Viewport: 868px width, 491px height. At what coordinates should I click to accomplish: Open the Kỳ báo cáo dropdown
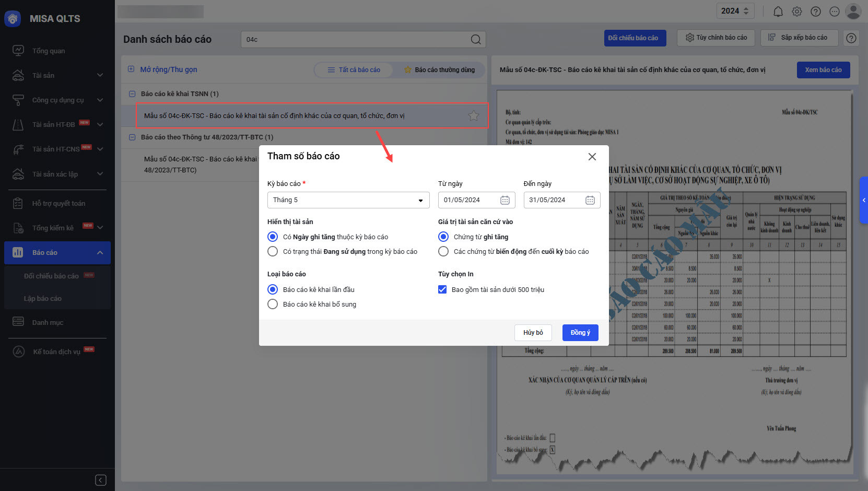click(348, 200)
